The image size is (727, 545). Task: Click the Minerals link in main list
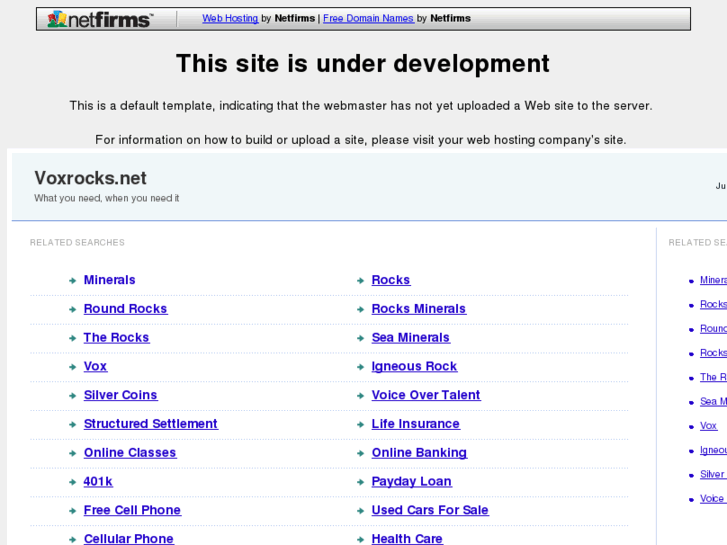(x=109, y=280)
